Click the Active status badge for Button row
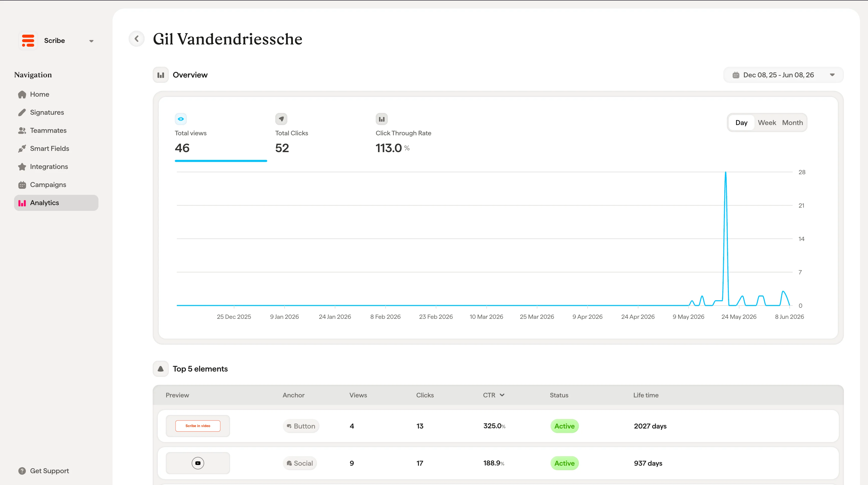The height and width of the screenshot is (485, 868). (564, 426)
